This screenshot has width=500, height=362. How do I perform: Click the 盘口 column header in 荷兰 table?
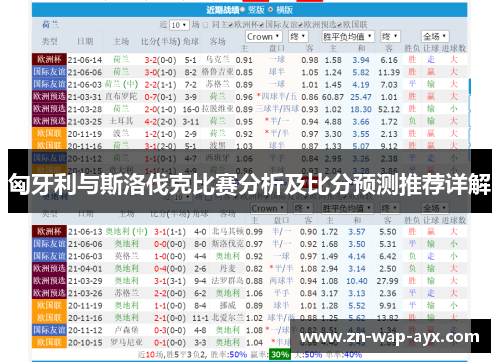click(277, 49)
